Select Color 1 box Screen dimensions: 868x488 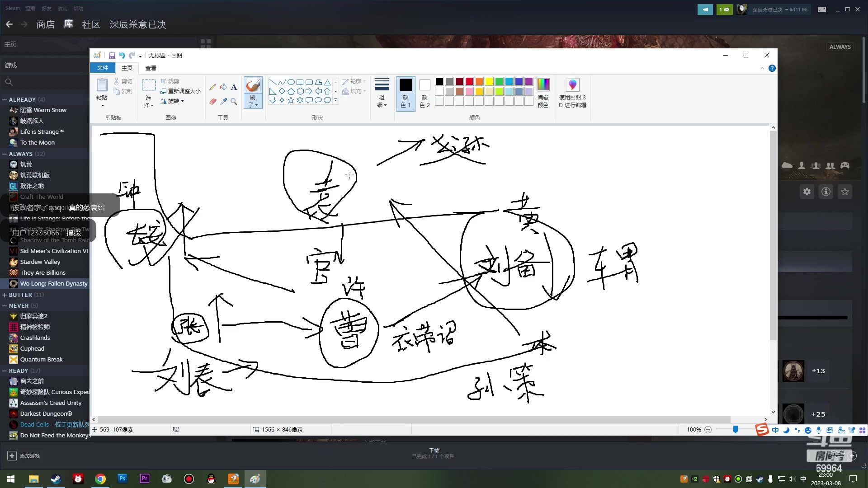click(406, 93)
